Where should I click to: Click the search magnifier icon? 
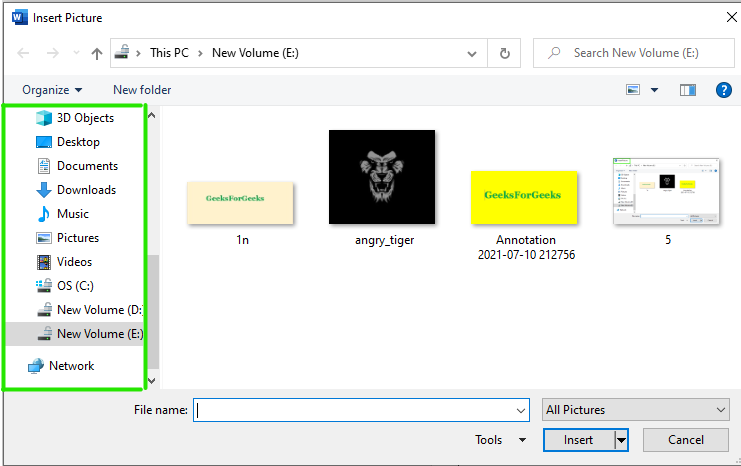coord(554,53)
